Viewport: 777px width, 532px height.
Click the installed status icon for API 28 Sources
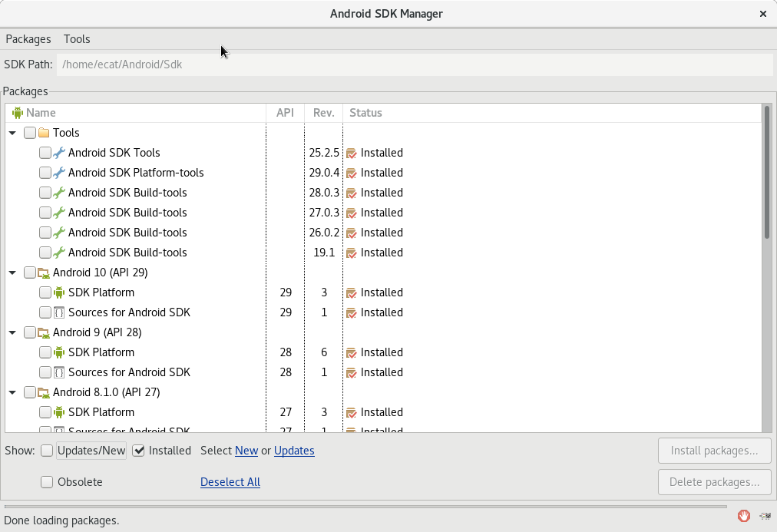352,372
